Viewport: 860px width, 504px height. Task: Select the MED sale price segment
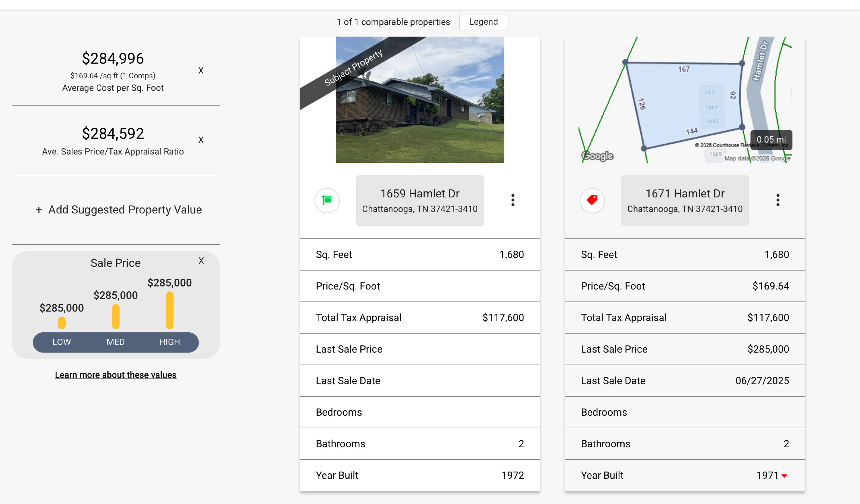click(115, 342)
